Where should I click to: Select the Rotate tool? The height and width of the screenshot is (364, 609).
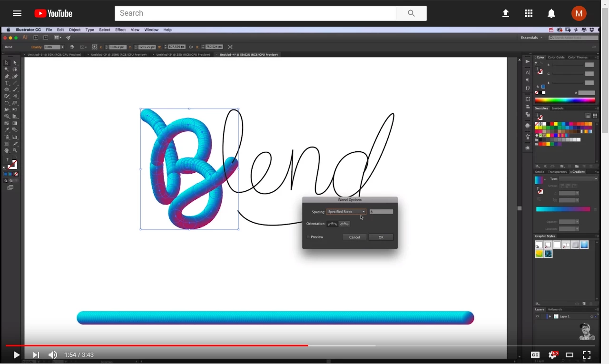(7, 103)
